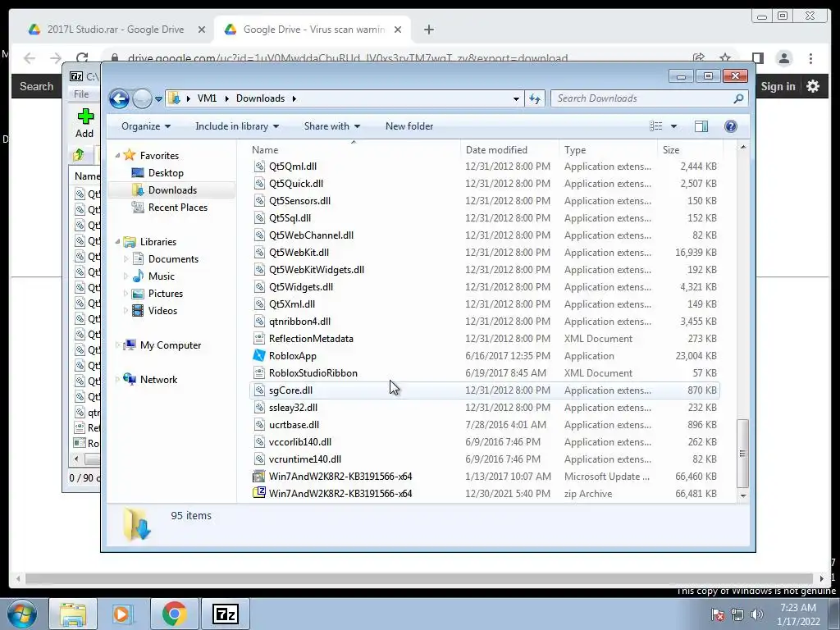Screen dimensions: 840x630
Task: Click the file list scroll down arrow
Action: click(x=742, y=496)
